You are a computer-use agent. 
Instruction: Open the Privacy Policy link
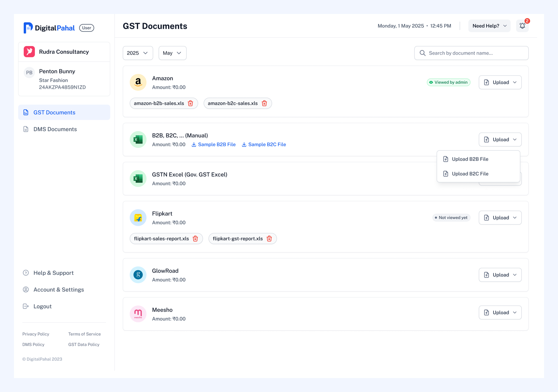pos(36,334)
